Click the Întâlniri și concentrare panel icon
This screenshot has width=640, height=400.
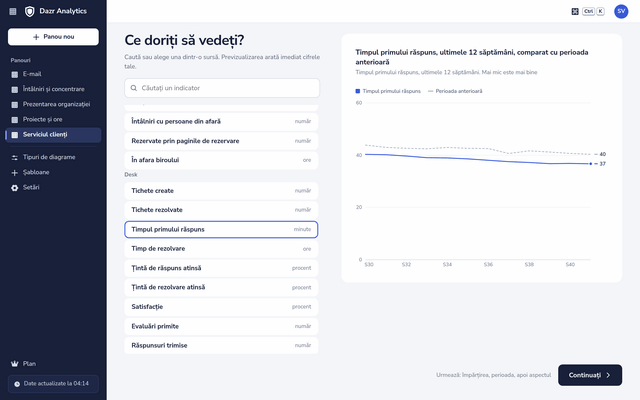click(15, 89)
